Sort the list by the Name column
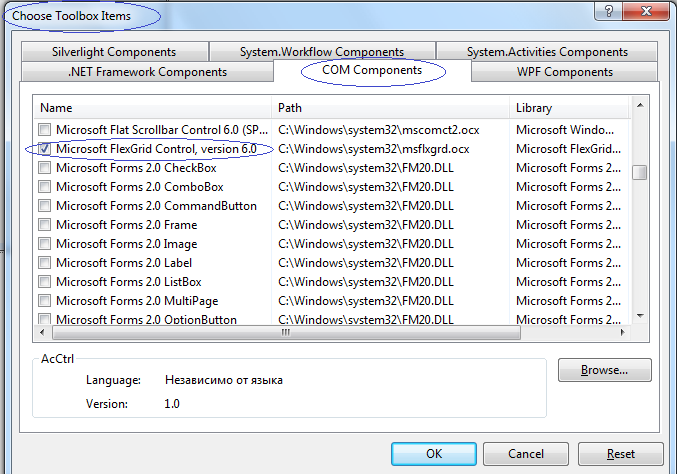Viewport: 677px width, 474px height. pos(152,107)
